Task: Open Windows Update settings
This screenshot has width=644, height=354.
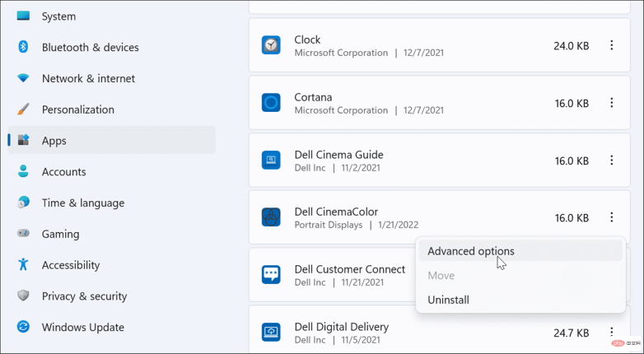Action: coord(83,328)
